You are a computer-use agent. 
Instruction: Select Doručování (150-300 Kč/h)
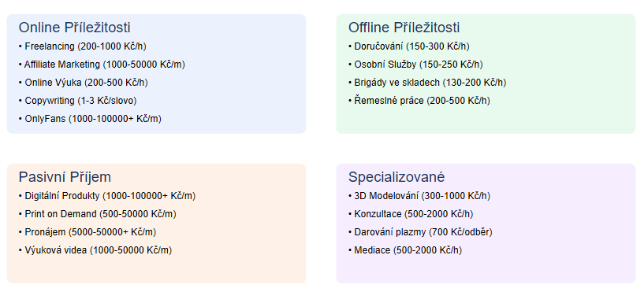[409, 46]
